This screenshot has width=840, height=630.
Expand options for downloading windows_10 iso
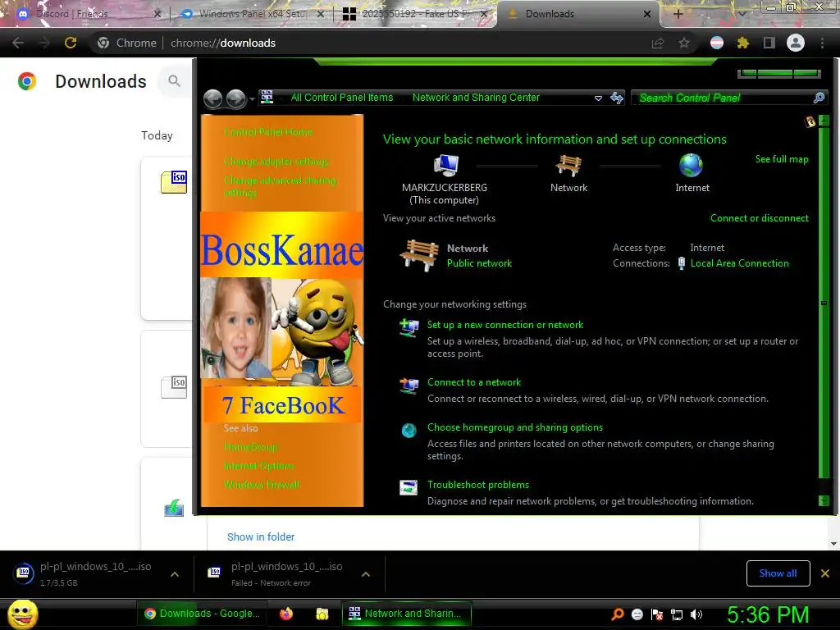click(175, 574)
